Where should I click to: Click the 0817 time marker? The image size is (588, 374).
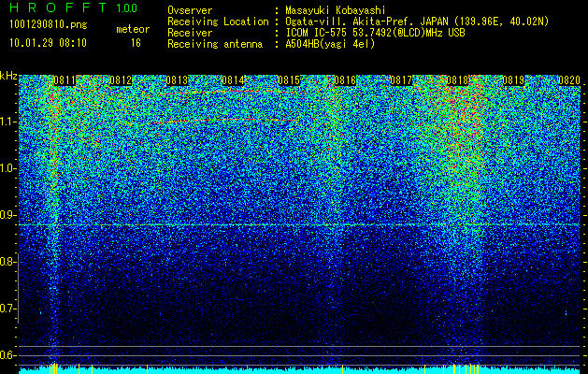pyautogui.click(x=401, y=80)
